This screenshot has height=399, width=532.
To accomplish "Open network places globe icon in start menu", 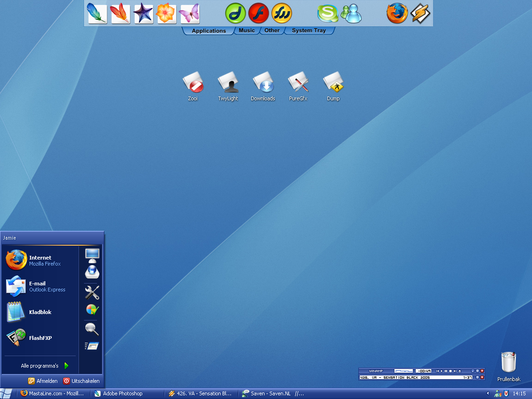I will [x=92, y=272].
